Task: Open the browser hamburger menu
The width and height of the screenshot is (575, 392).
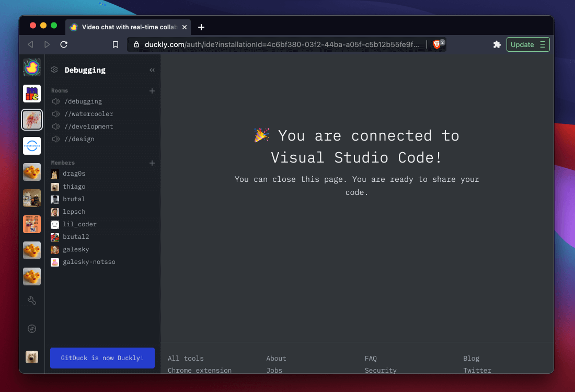Action: tap(543, 44)
